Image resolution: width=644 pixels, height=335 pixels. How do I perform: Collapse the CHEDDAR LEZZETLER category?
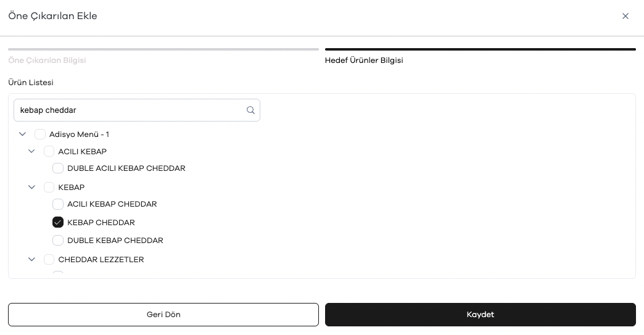click(x=31, y=260)
